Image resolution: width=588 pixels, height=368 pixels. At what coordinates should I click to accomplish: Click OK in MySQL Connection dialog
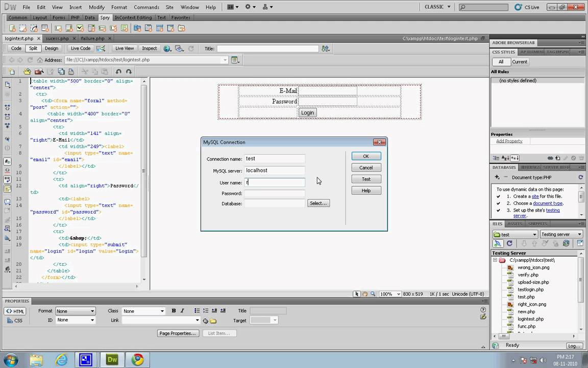(366, 156)
